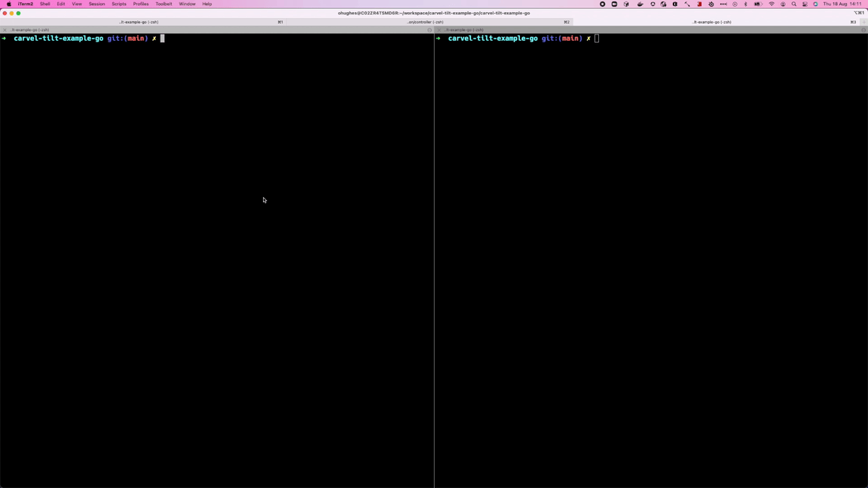Close the left split pane via its X icon
Image resolution: width=868 pixels, height=488 pixels.
[x=5, y=30]
